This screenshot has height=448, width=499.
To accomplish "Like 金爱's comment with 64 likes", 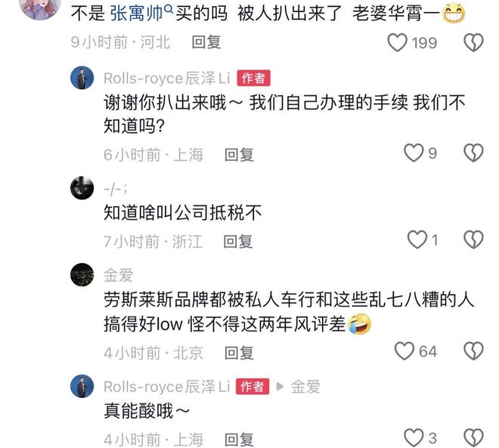I will pyautogui.click(x=404, y=351).
